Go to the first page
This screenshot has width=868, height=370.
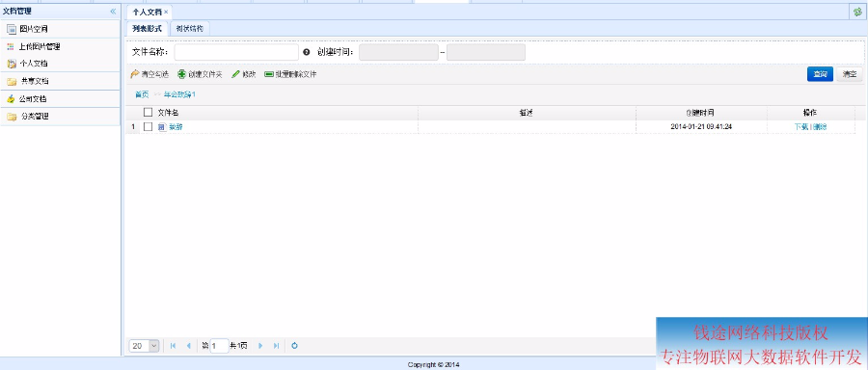(x=174, y=346)
